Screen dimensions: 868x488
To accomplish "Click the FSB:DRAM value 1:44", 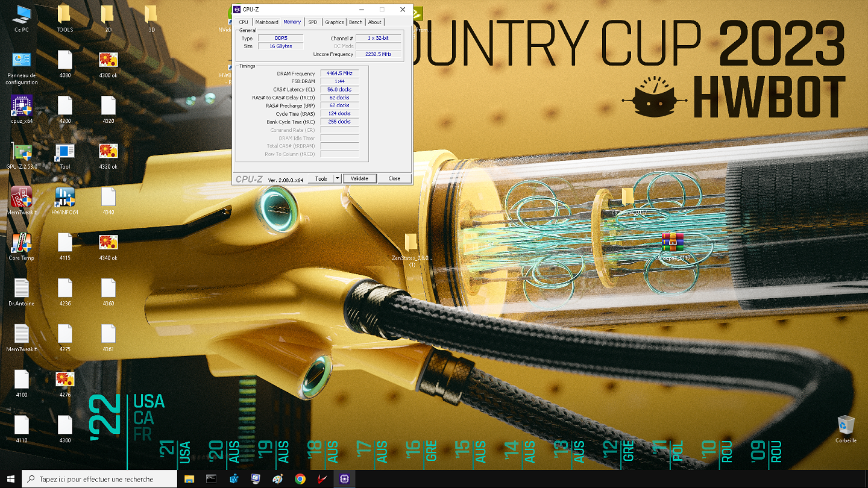I will coord(339,81).
